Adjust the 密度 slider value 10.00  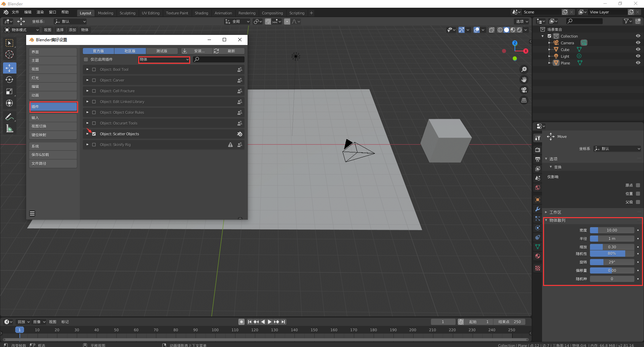(612, 230)
